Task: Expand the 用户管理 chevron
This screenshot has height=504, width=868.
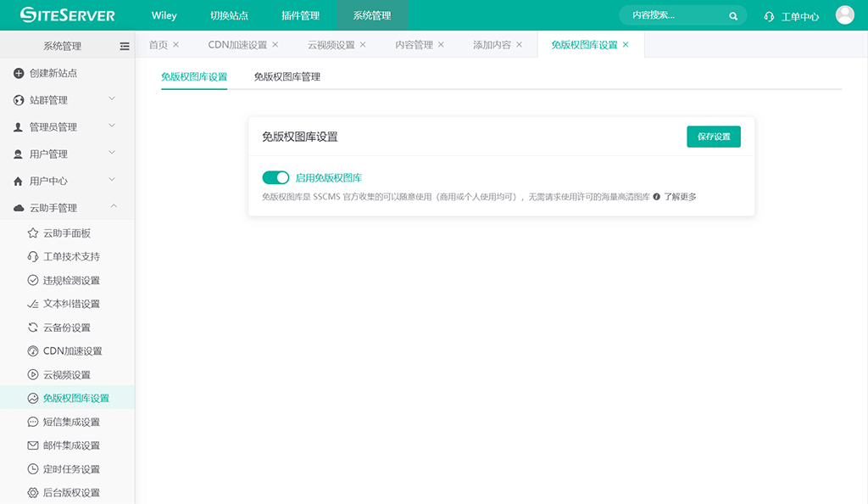Action: click(112, 153)
